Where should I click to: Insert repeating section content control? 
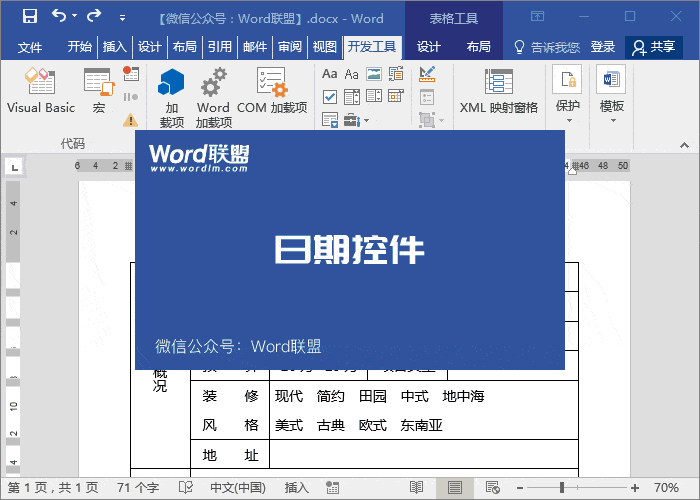329,120
